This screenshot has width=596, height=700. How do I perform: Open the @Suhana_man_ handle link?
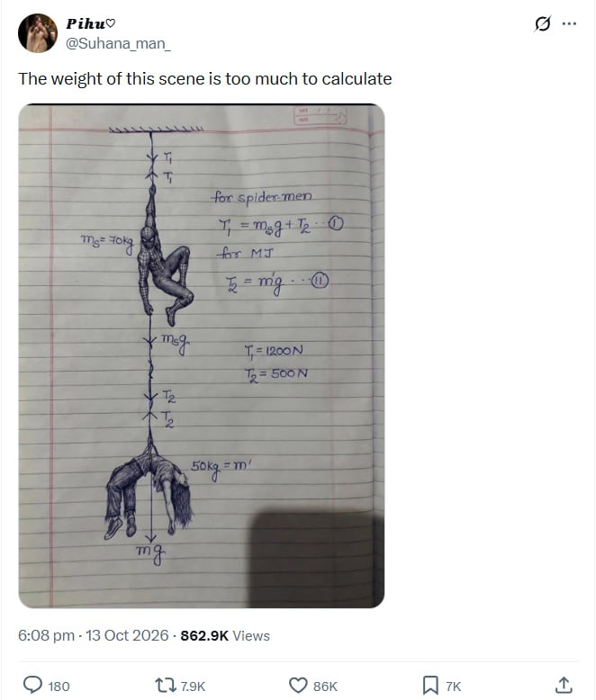pyautogui.click(x=119, y=44)
